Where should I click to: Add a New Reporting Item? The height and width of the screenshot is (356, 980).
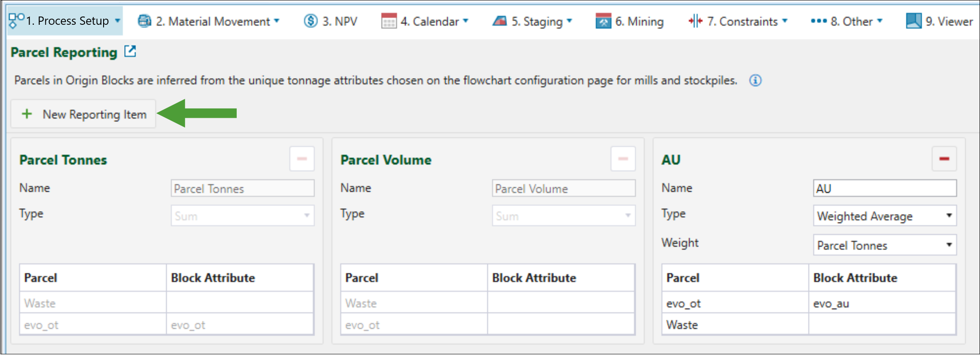tap(84, 114)
